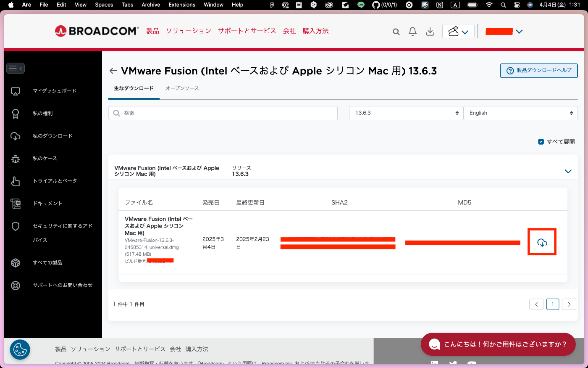Click the Broadcom logo
588x368 pixels.
point(97,31)
